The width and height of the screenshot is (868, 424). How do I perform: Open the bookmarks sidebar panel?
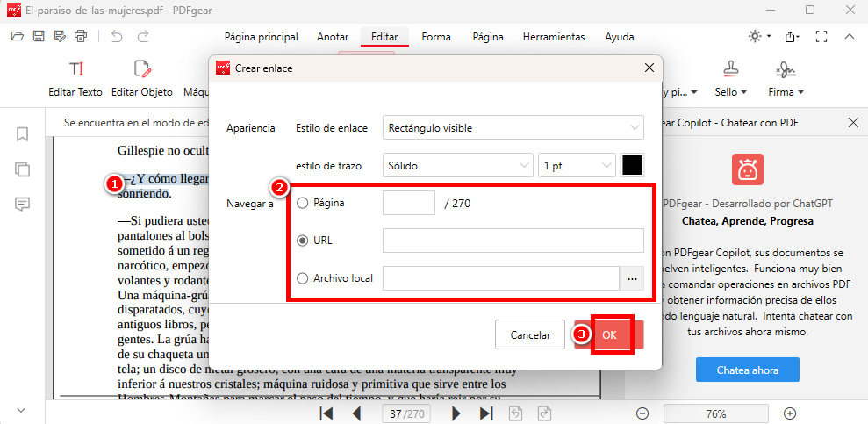tap(22, 134)
